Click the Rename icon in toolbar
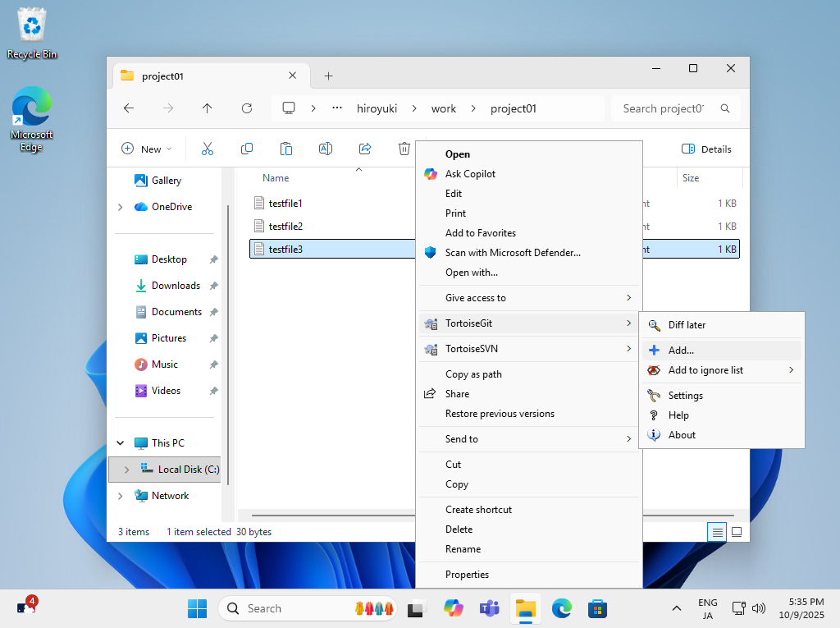 click(x=326, y=149)
